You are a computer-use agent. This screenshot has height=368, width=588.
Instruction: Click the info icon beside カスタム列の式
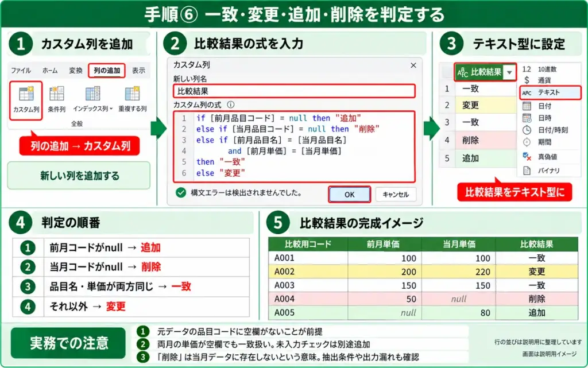tap(231, 105)
